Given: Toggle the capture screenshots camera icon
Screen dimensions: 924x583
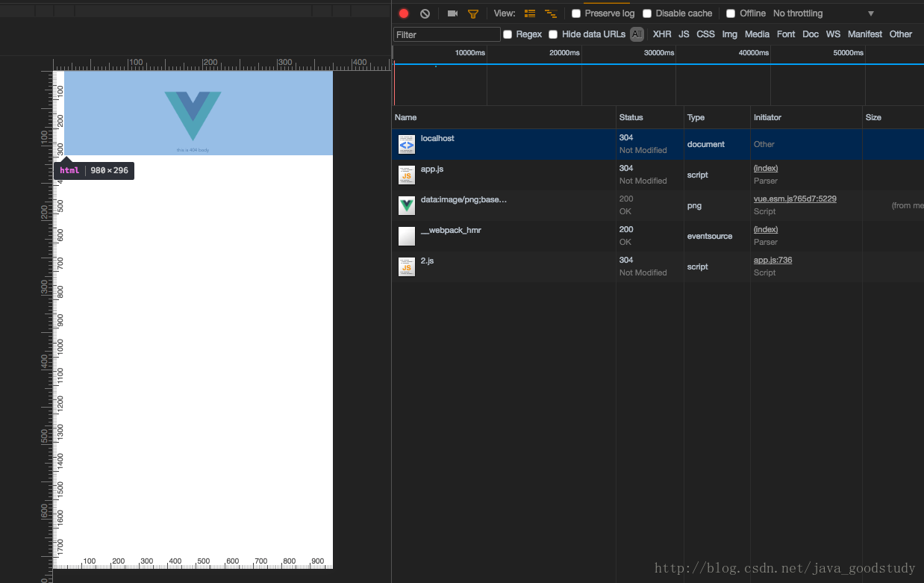Looking at the screenshot, I should click(452, 13).
